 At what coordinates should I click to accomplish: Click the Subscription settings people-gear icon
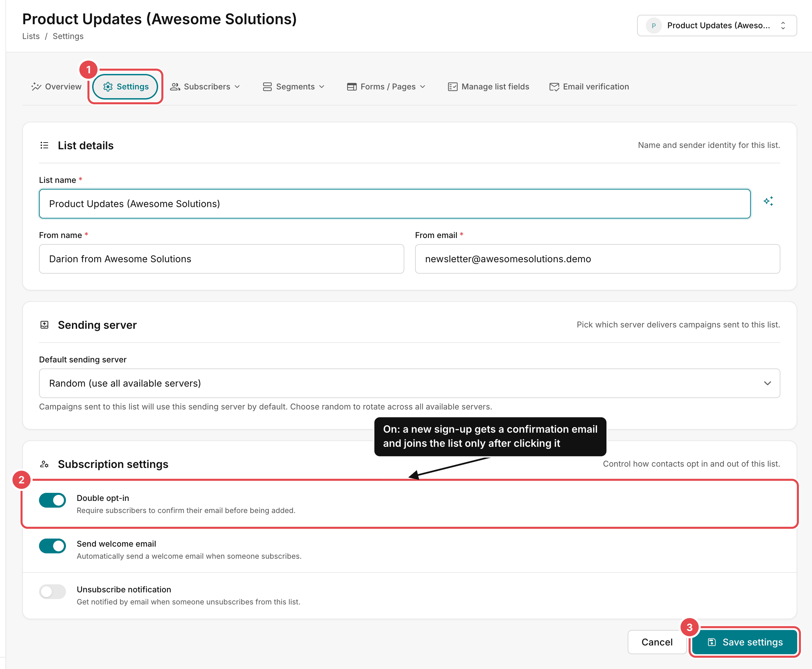click(44, 464)
